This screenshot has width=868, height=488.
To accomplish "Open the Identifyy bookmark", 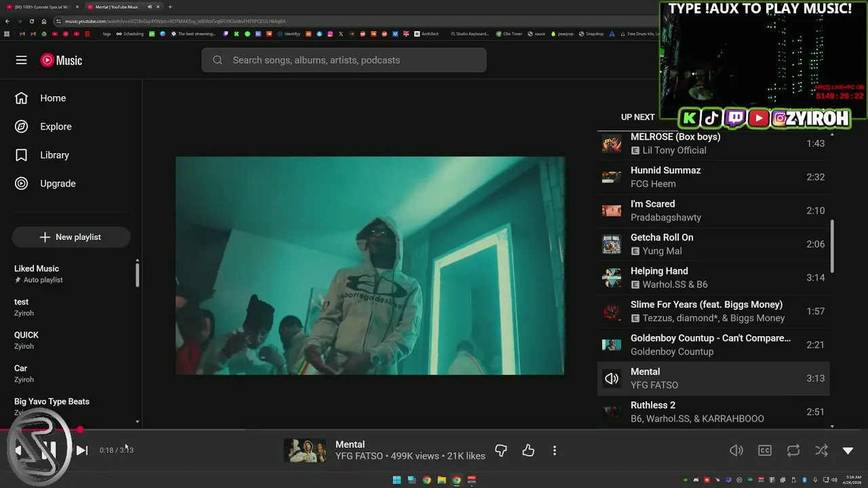I will pos(289,34).
